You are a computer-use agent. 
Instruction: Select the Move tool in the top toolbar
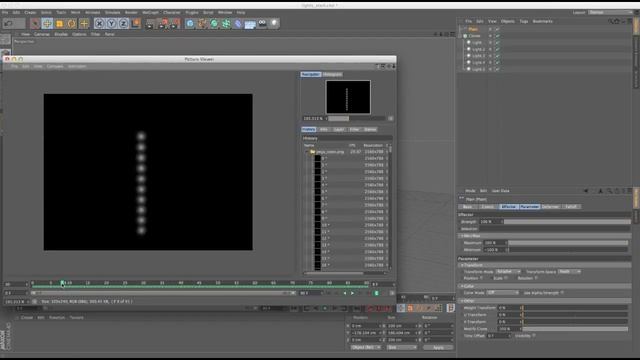[x=47, y=24]
